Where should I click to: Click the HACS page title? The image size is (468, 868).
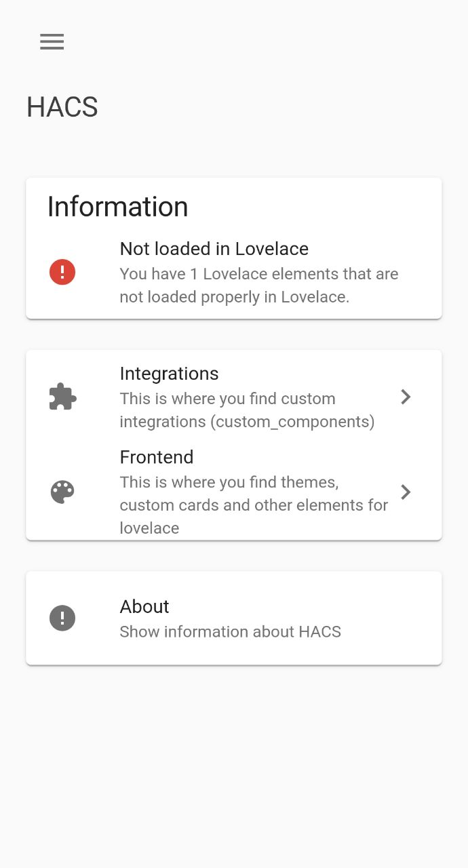tap(62, 107)
